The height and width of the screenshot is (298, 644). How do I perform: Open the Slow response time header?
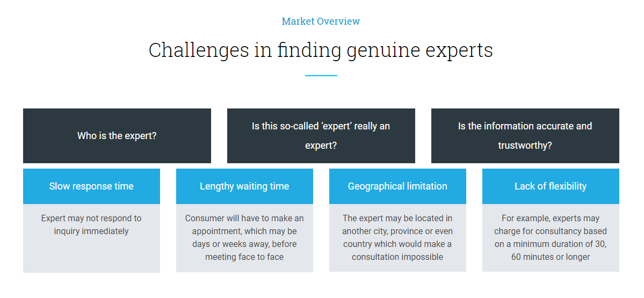[92, 186]
